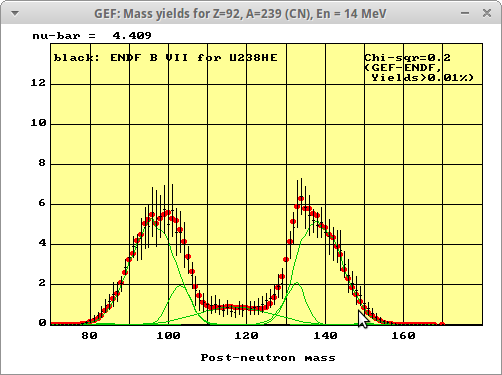
Task: Click y-axis tick label 10
Action: coord(38,123)
